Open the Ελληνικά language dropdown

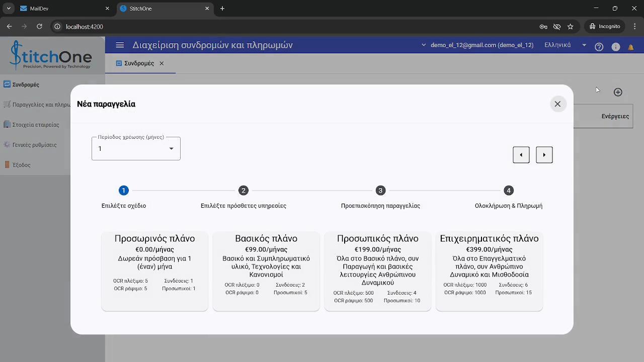(566, 45)
